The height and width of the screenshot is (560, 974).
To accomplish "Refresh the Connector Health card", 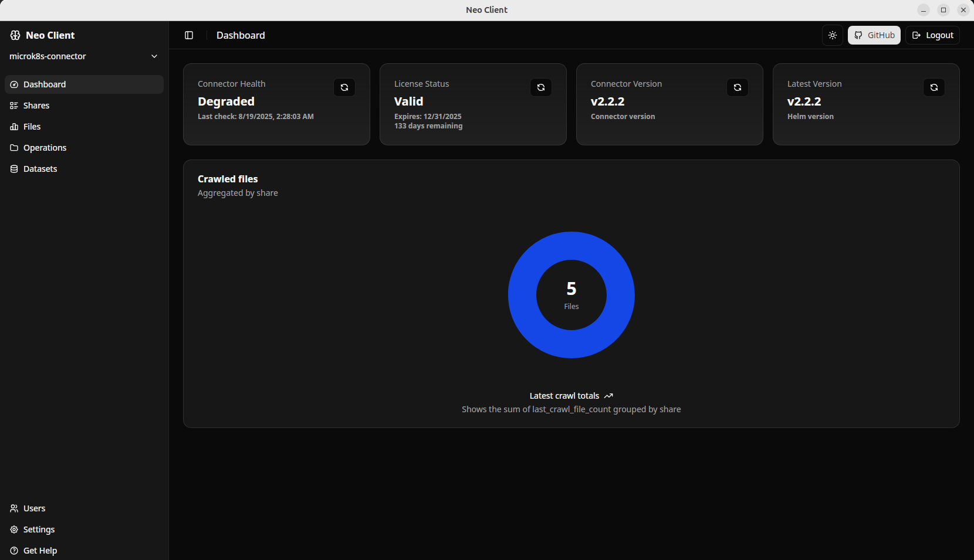I will coord(344,87).
